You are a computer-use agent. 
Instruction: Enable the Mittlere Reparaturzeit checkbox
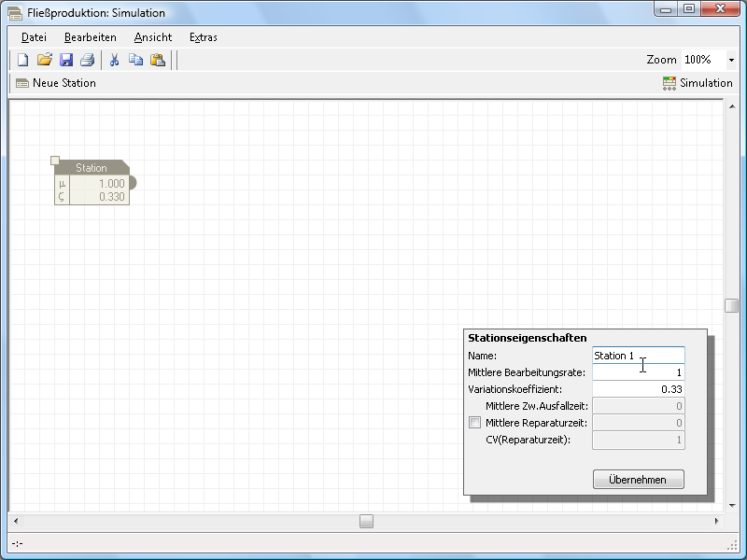[x=475, y=423]
